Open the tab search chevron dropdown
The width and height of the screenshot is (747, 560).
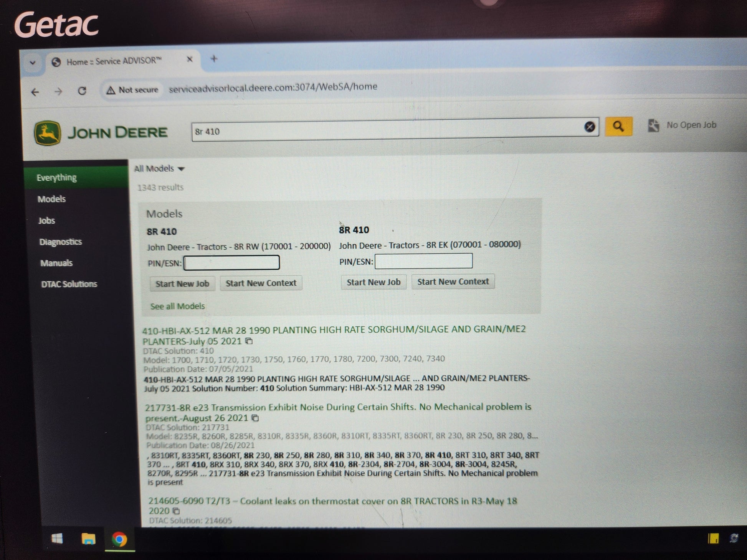click(x=33, y=62)
